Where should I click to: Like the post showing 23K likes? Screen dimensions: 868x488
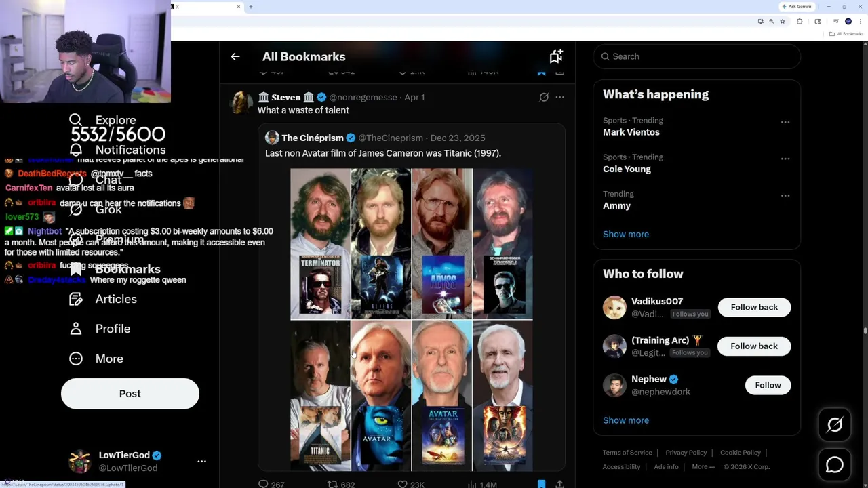pyautogui.click(x=402, y=484)
